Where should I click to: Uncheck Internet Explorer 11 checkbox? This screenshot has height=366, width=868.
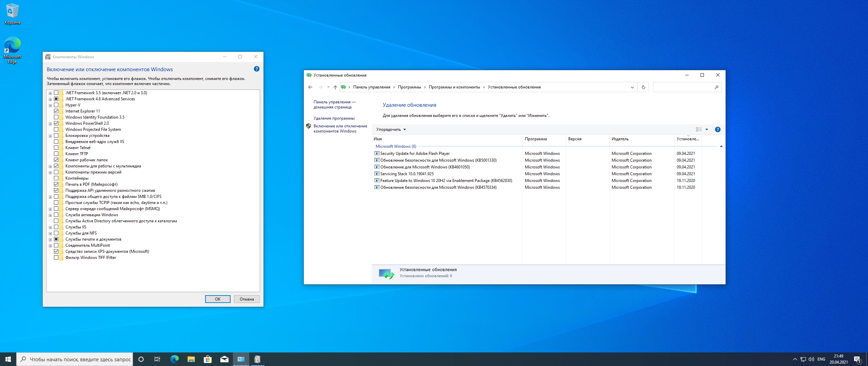[x=56, y=111]
